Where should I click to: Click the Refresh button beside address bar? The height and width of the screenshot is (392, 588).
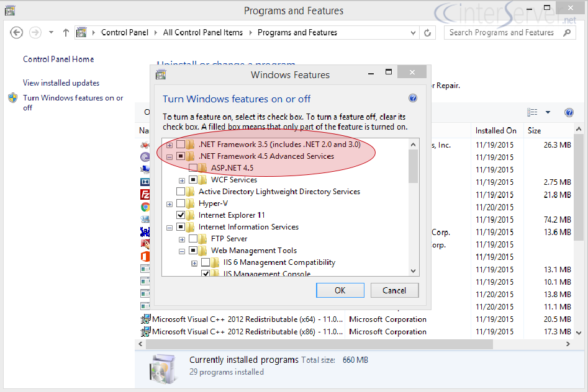click(428, 33)
